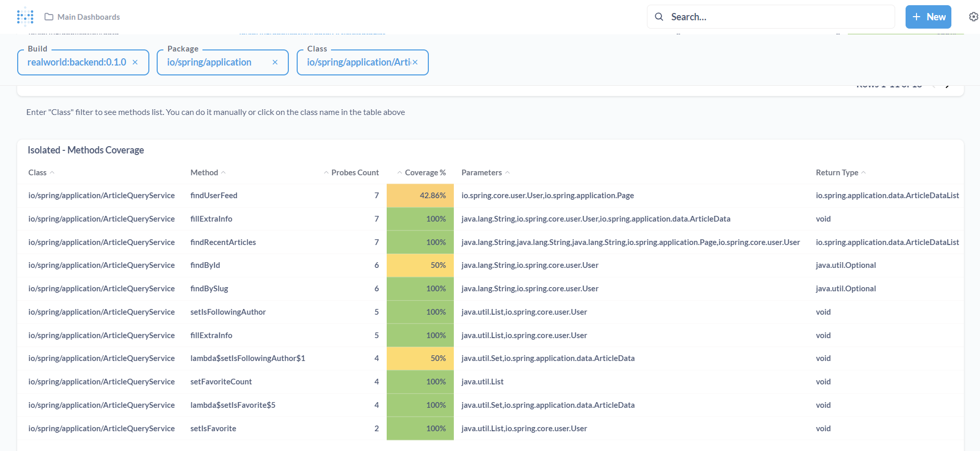The height and width of the screenshot is (451, 980).
Task: Select the lambda$setIsFollowingAuthor$1 method cell
Action: 248,358
